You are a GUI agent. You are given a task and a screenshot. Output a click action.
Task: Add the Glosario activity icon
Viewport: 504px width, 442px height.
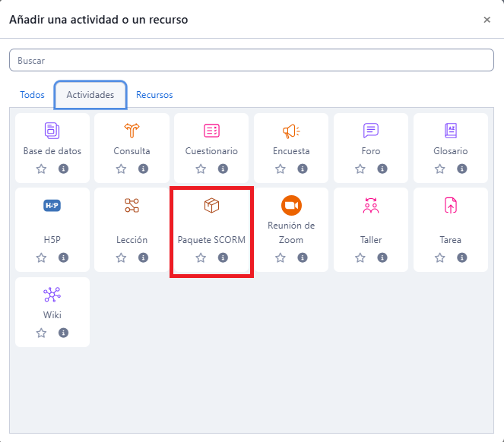pyautogui.click(x=451, y=130)
